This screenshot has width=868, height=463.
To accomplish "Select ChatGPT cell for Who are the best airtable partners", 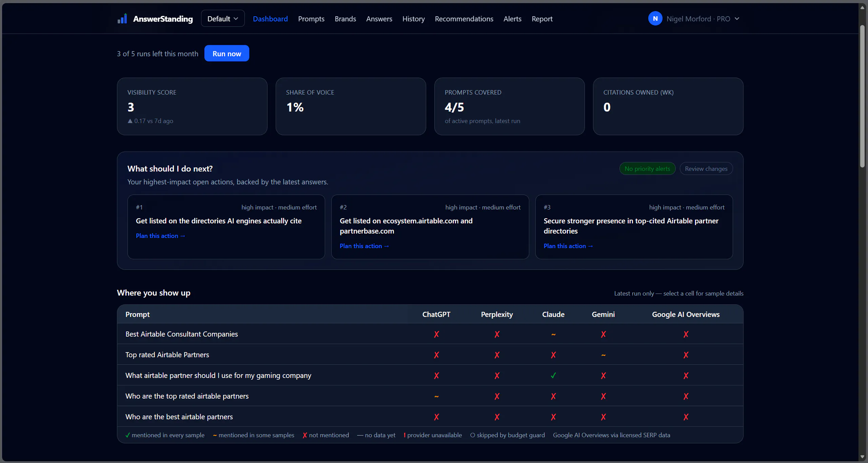I will (436, 417).
